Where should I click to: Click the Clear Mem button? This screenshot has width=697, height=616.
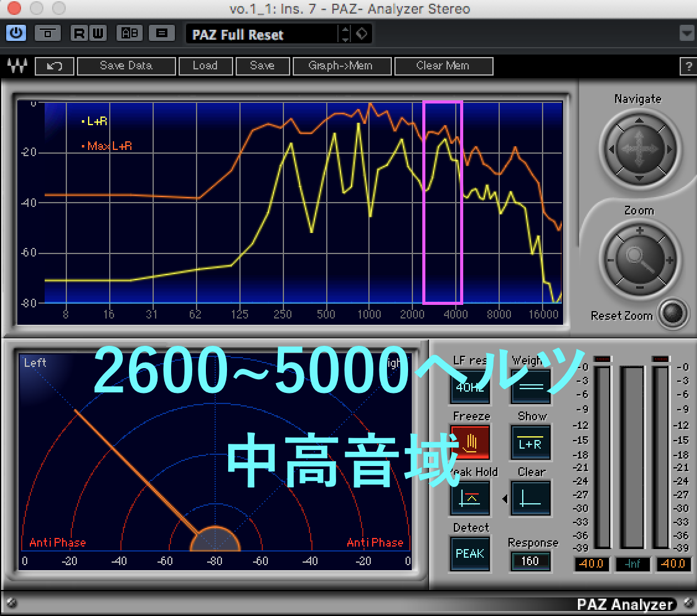point(443,66)
